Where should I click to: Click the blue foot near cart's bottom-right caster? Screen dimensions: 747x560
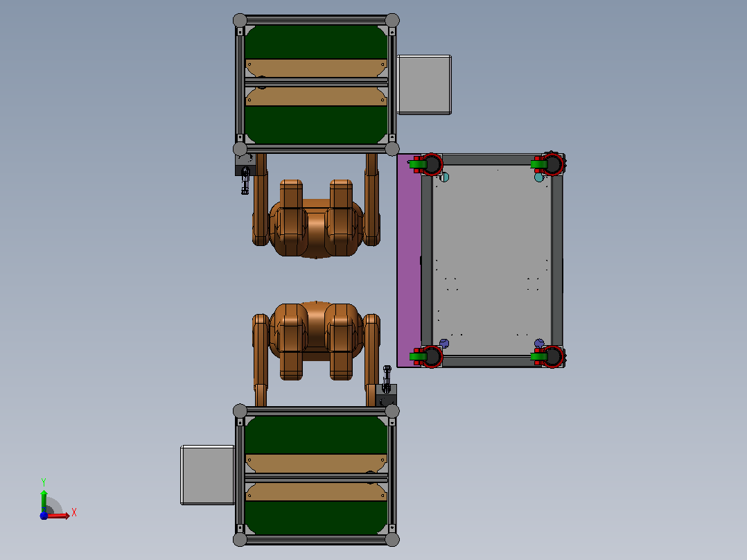pos(539,343)
